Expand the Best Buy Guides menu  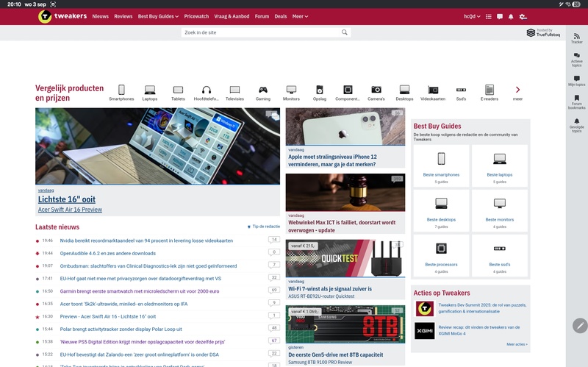[158, 16]
